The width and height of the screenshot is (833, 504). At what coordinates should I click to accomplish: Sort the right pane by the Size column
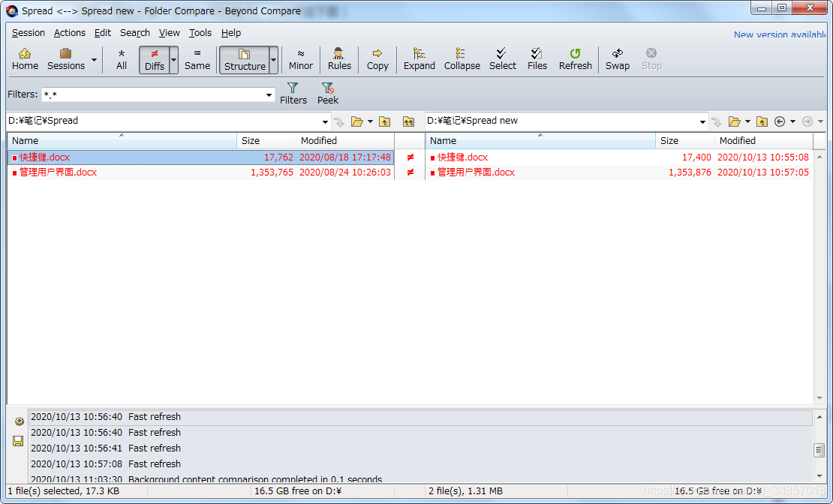685,141
